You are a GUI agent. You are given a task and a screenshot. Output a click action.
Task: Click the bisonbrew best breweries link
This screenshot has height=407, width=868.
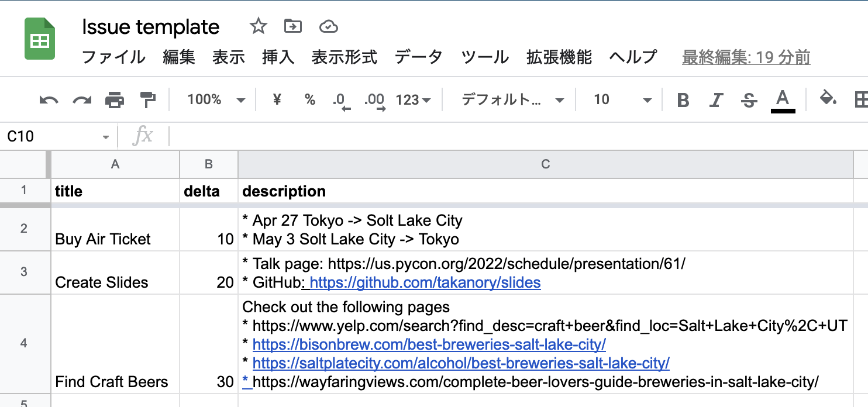(428, 344)
